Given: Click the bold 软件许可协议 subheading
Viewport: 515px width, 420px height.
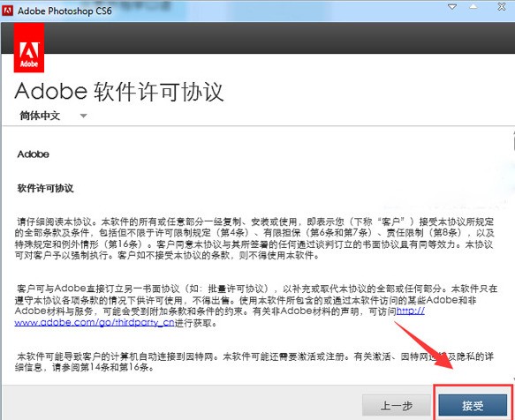Looking at the screenshot, I should (45, 188).
